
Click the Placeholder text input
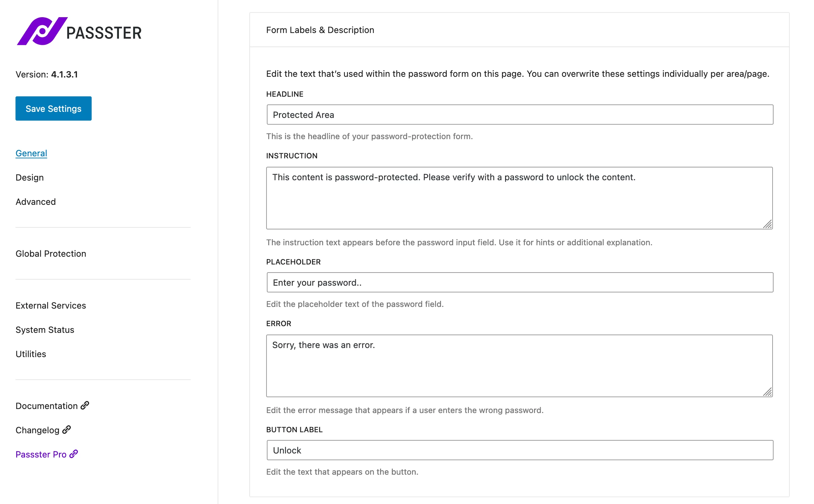520,282
